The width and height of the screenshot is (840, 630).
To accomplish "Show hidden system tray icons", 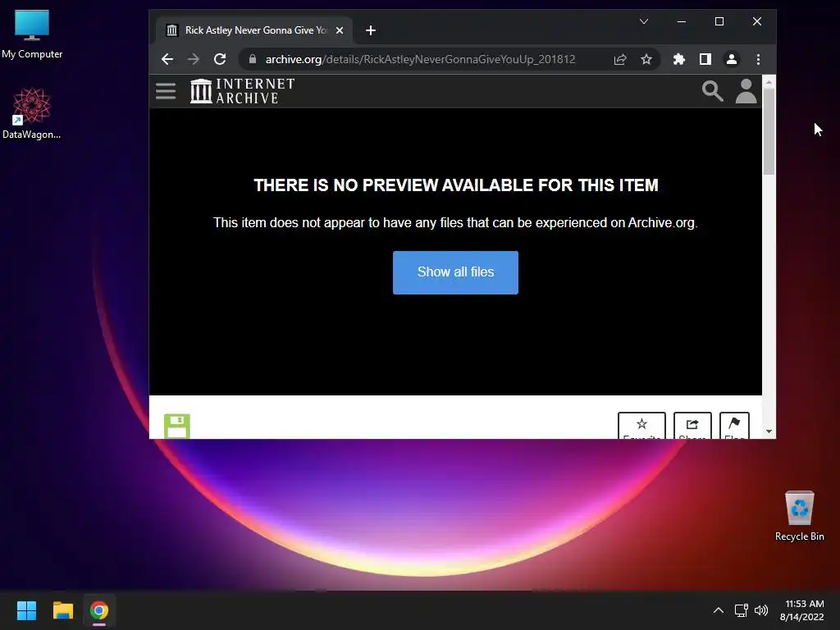I will [x=719, y=610].
